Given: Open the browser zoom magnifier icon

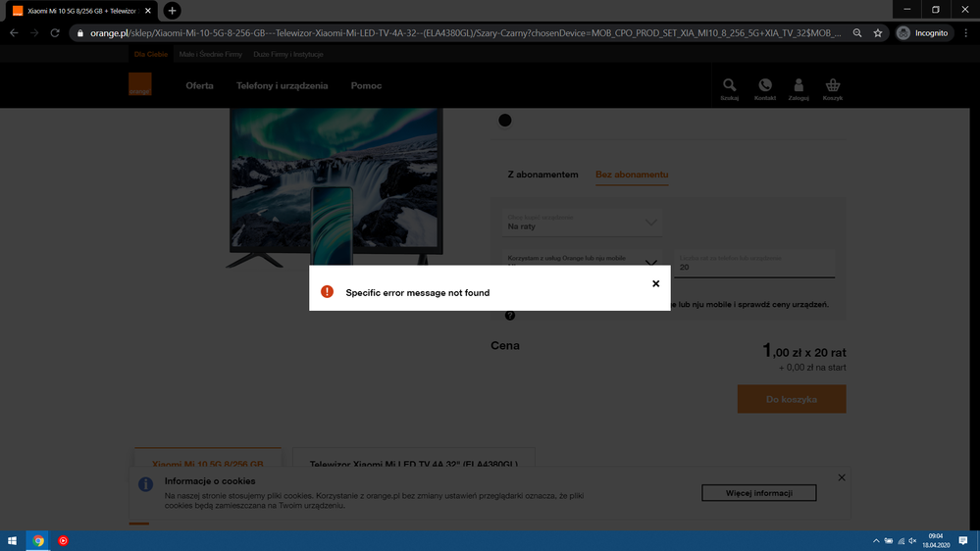Looking at the screenshot, I should [x=857, y=33].
